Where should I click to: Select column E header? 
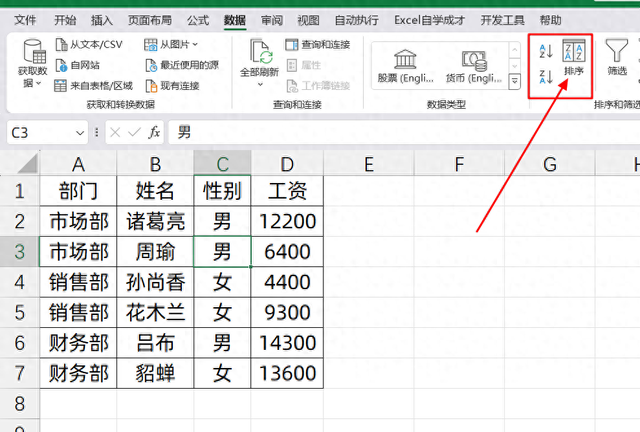click(x=369, y=164)
